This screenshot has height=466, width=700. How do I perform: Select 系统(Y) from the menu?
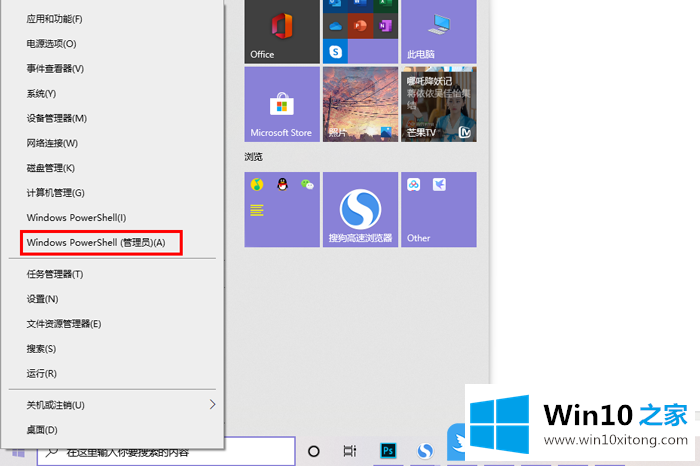coord(112,94)
